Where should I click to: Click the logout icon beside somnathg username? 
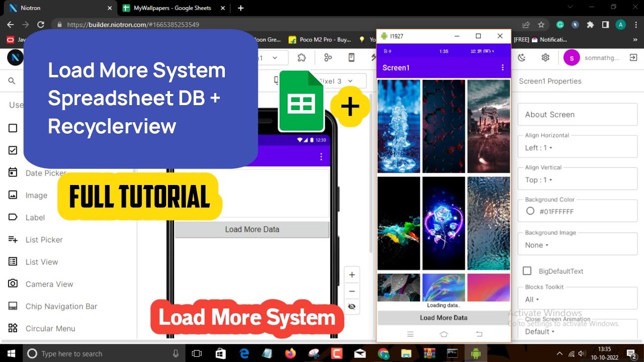(633, 58)
